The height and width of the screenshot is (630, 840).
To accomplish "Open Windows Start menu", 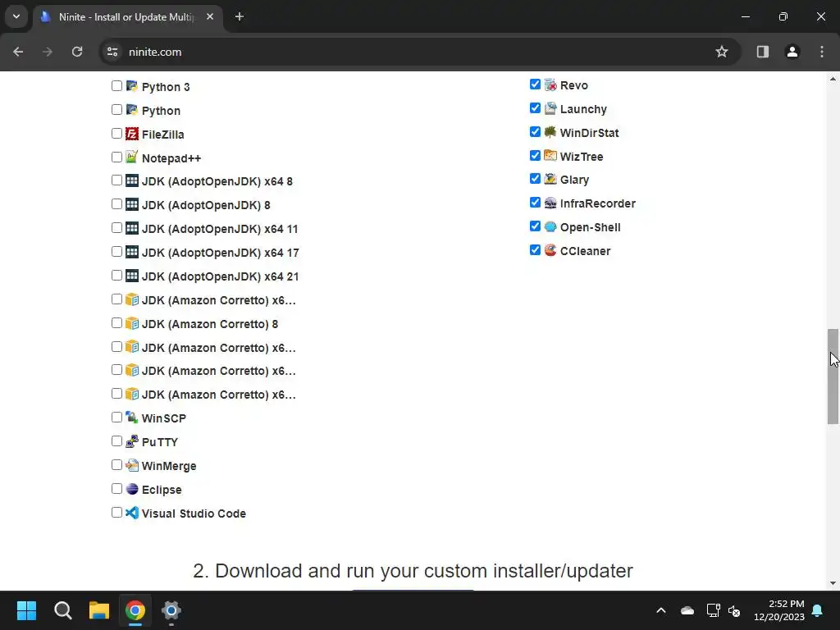I will click(x=26, y=610).
